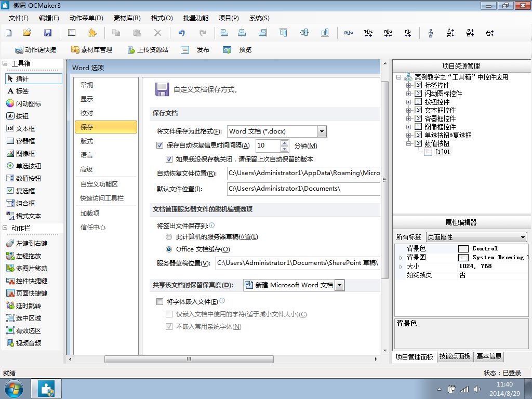Image resolution: width=532 pixels, height=399 pixels.
Task: Expand the 标签控件 tree node
Action: tap(408, 86)
